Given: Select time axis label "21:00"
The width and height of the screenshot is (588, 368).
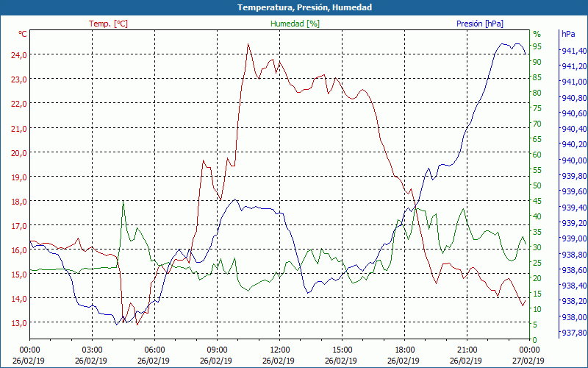Looking at the screenshot, I should click(467, 350).
